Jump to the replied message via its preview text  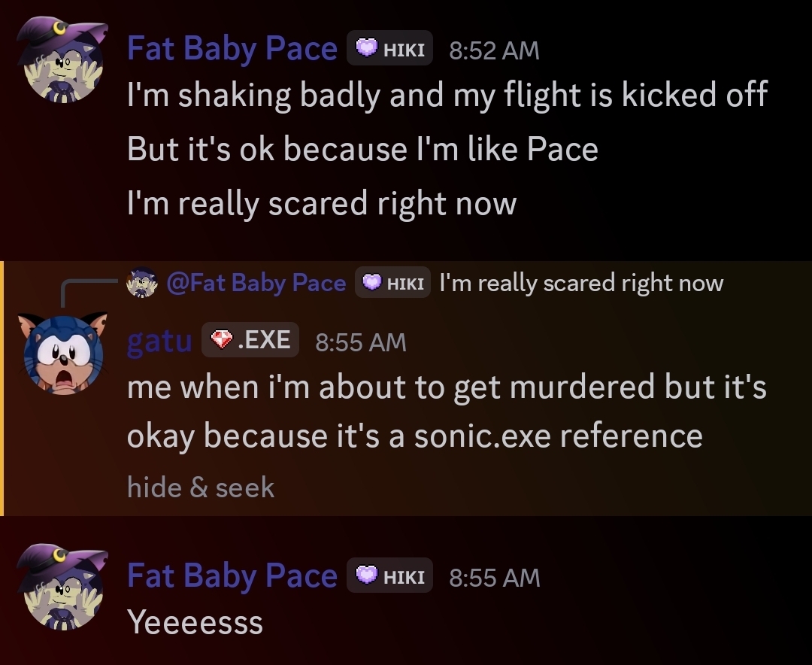[x=580, y=284]
